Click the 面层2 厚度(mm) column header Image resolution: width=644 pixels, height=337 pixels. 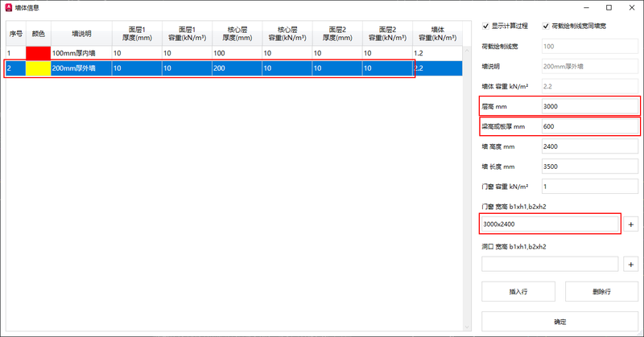point(337,34)
